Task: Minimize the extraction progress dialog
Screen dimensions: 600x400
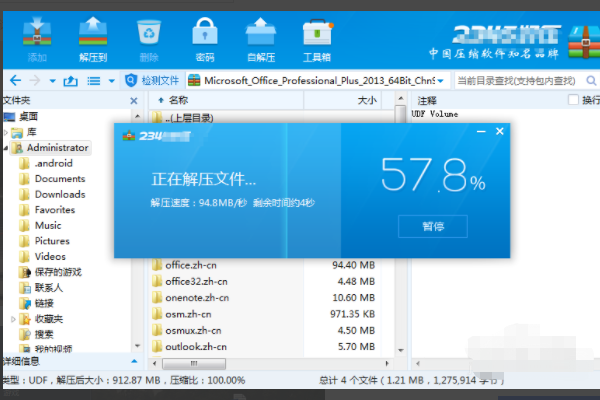Action: point(481,132)
